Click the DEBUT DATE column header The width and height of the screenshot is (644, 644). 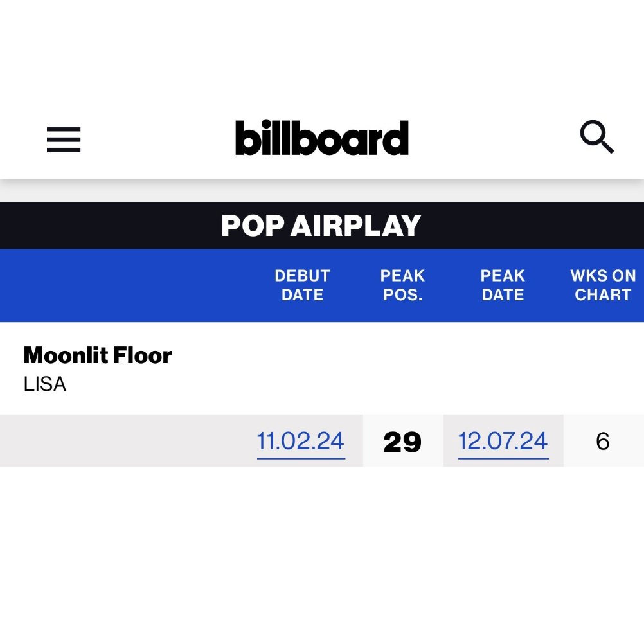coord(302,285)
